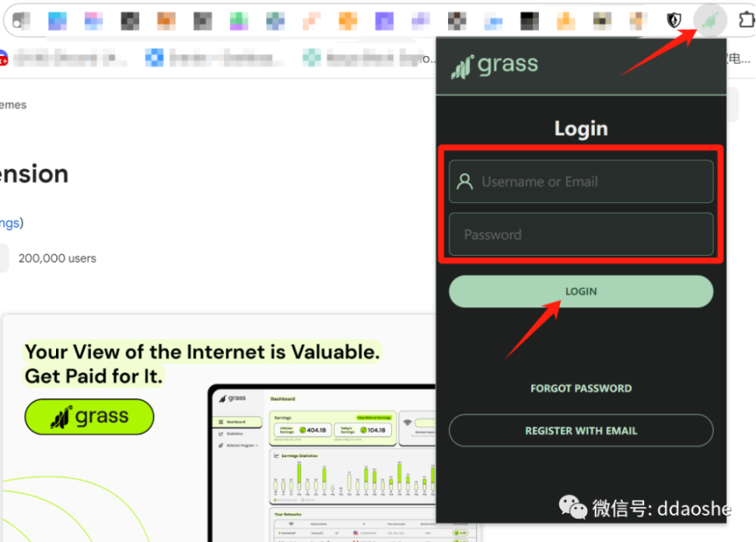Image resolution: width=756 pixels, height=542 pixels.
Task: Click the black shield extension icon
Action: point(675,21)
